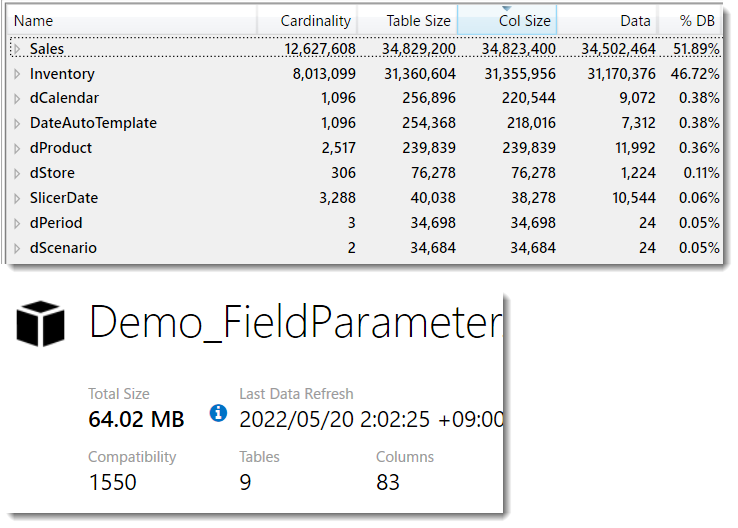Click SlicerDate data value 10,544
Image resolution: width=738 pixels, height=528 pixels.
pyautogui.click(x=634, y=198)
